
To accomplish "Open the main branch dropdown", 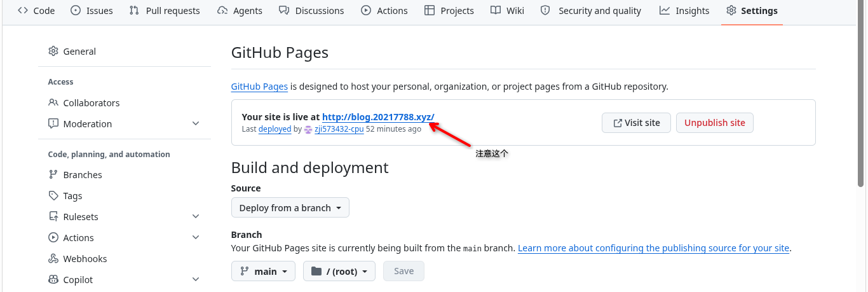I will coord(264,271).
